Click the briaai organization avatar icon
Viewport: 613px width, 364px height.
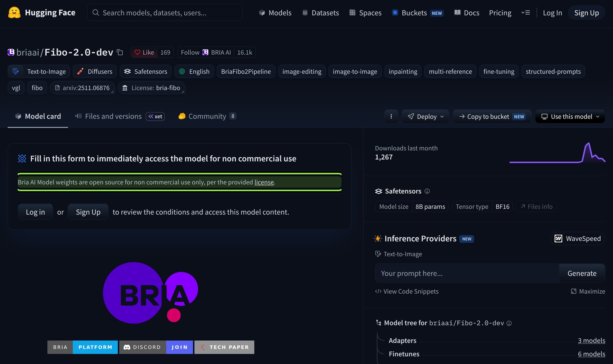[11, 52]
